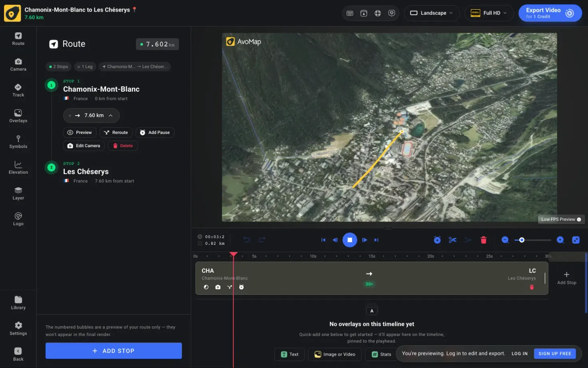Click the help lifebuoy icon in header
The image size is (588, 368).
point(377,13)
